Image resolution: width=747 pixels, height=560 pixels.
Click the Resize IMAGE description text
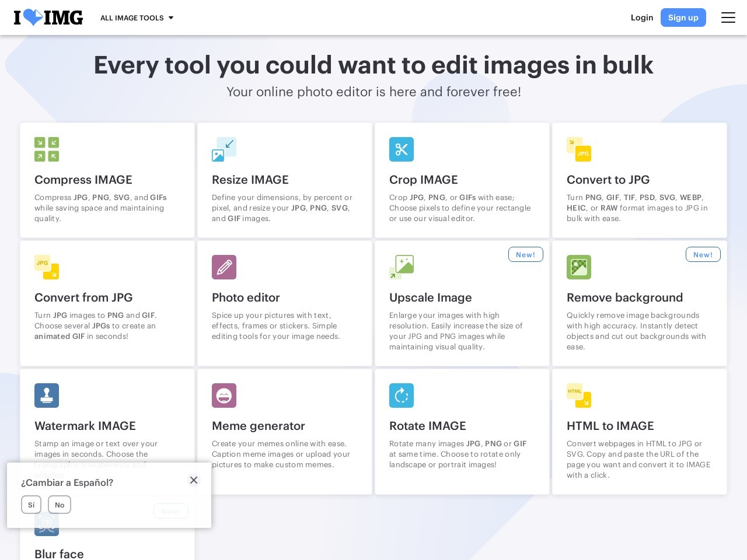pyautogui.click(x=282, y=208)
